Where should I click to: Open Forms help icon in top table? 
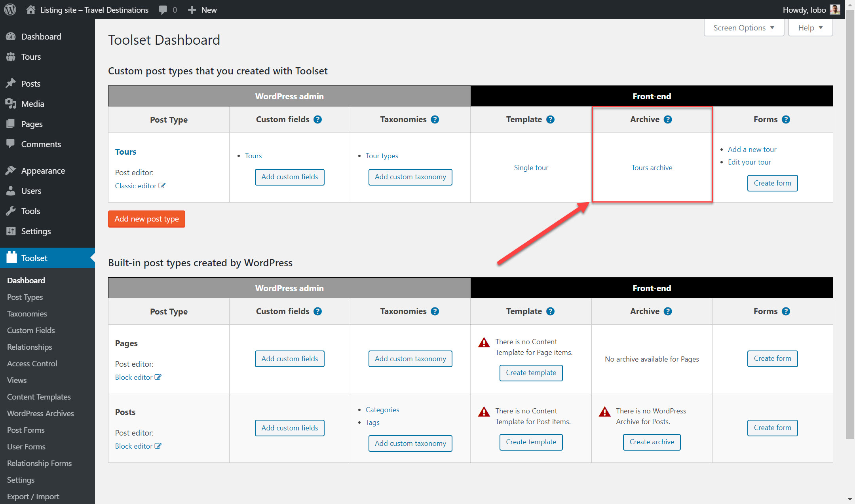tap(786, 119)
